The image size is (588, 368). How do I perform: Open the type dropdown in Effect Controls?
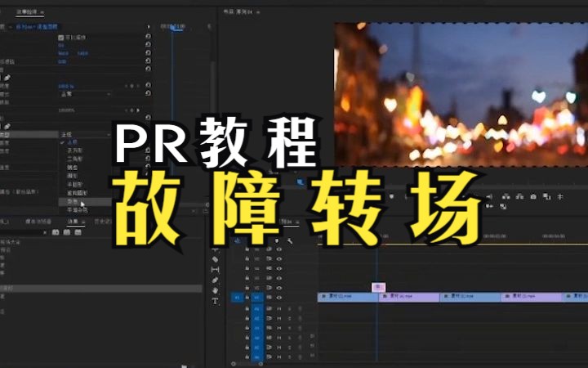(86, 134)
